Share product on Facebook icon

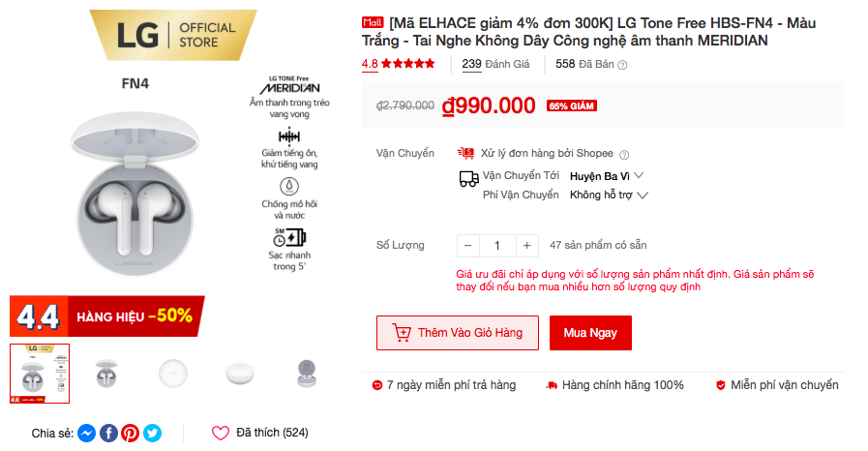[x=108, y=433]
